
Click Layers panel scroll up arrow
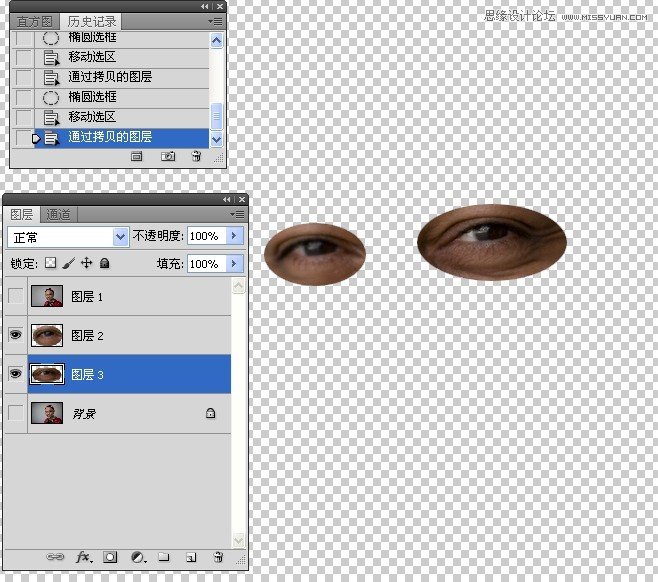pos(238,287)
